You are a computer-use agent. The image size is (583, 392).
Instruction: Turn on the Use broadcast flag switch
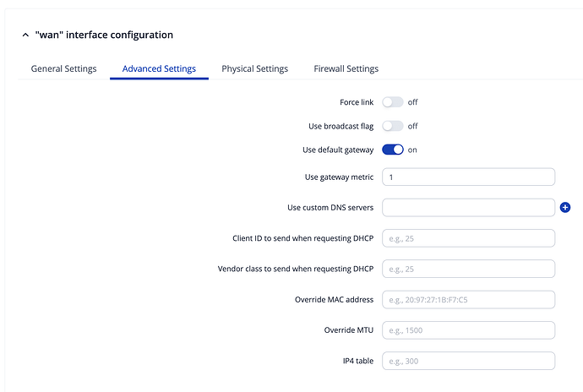(393, 126)
